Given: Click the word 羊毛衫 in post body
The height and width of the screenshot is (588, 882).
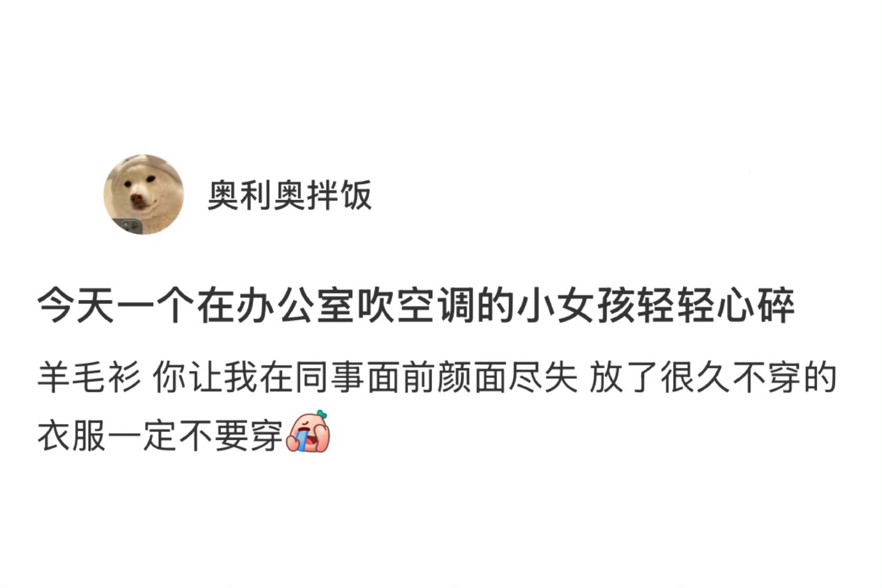Looking at the screenshot, I should click(89, 377).
